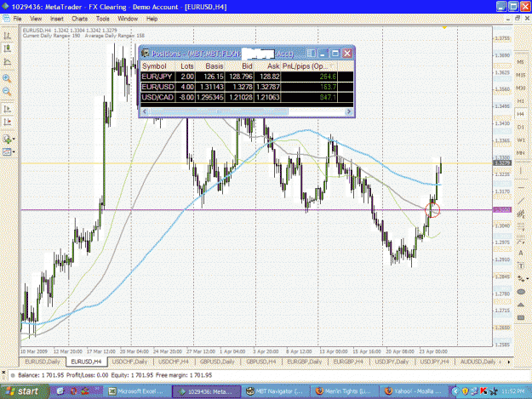
Task: Switch to H1 timeframe
Action: pyautogui.click(x=520, y=101)
